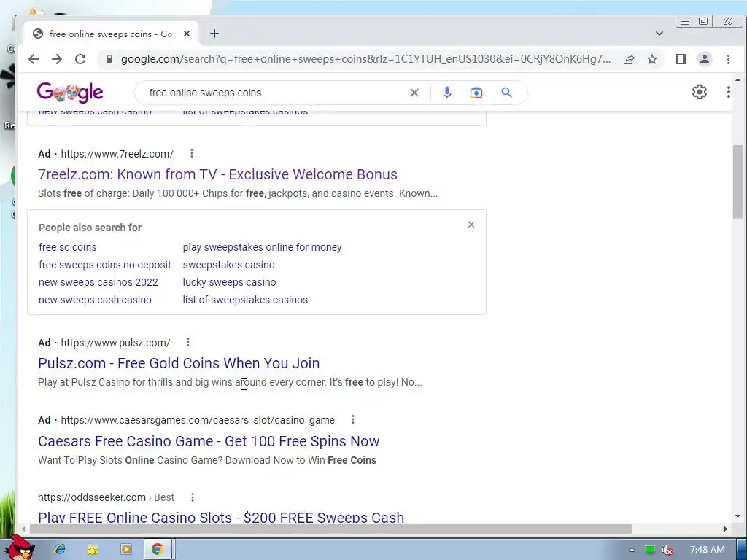The image size is (747, 560).
Task: Open the 7reelz.com Exclusive Welcome Bonus link
Action: coord(217,174)
